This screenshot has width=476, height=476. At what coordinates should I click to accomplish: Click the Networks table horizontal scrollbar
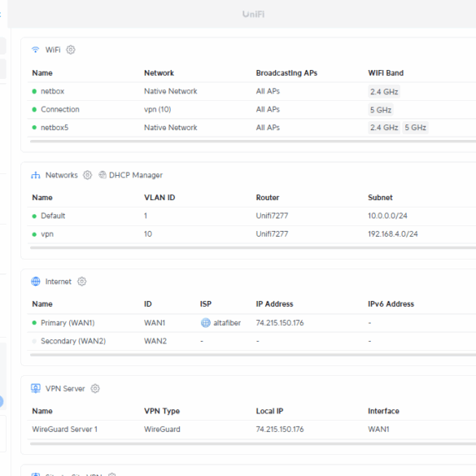[x=253, y=247]
